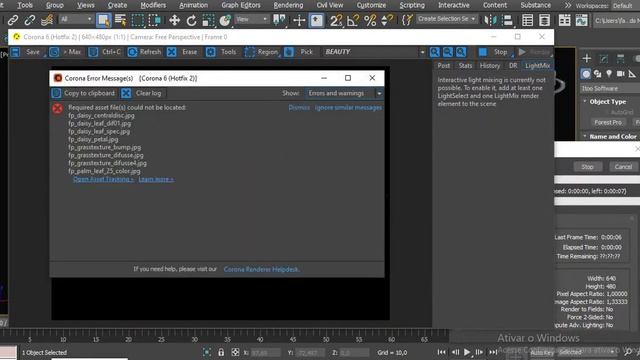
Task: Toggle selection lock padlock icon
Action: pyautogui.click(x=221, y=352)
